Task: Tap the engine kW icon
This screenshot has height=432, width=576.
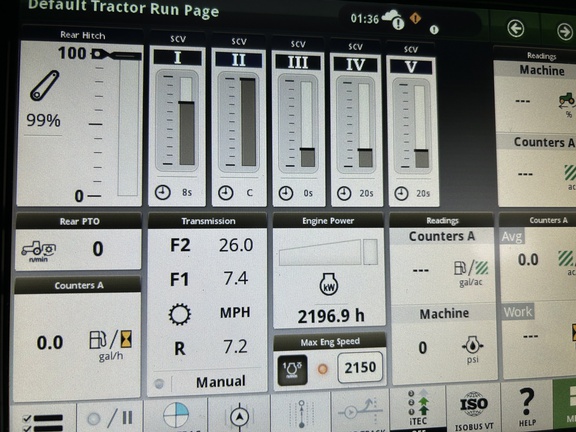Action: (329, 284)
